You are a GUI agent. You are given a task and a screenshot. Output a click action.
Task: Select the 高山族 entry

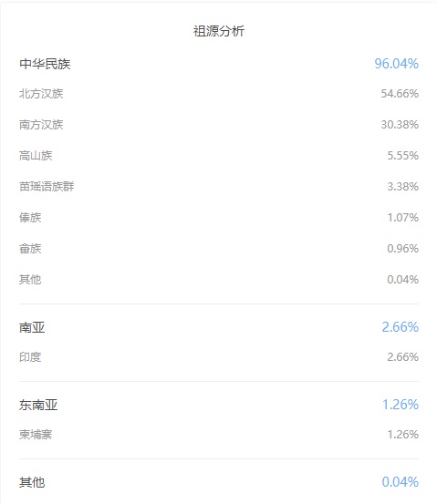36,156
